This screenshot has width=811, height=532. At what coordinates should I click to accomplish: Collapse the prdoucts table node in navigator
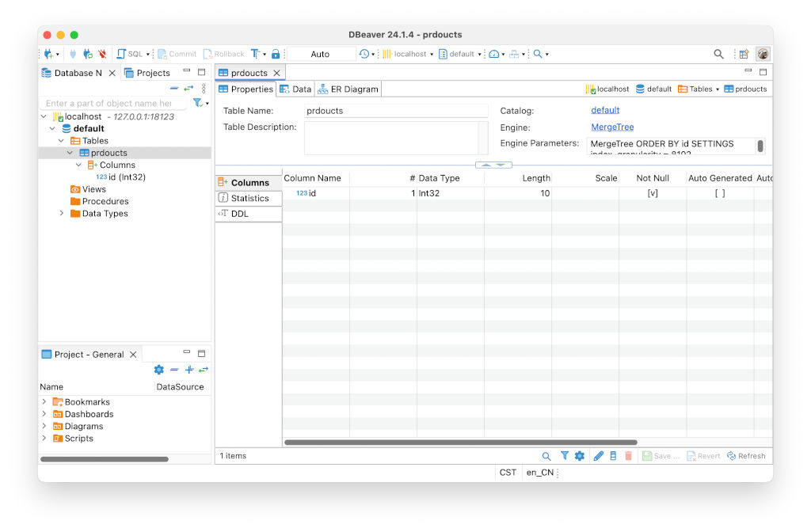click(70, 153)
